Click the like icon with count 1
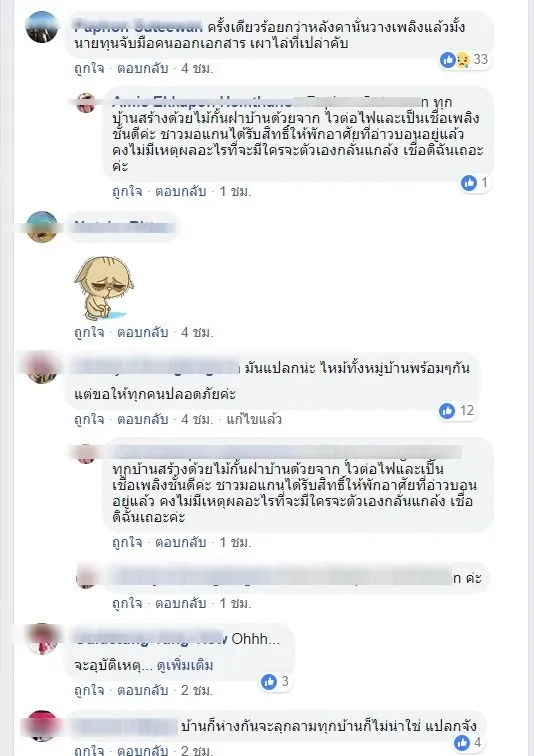The height and width of the screenshot is (756, 534). pyautogui.click(x=475, y=183)
